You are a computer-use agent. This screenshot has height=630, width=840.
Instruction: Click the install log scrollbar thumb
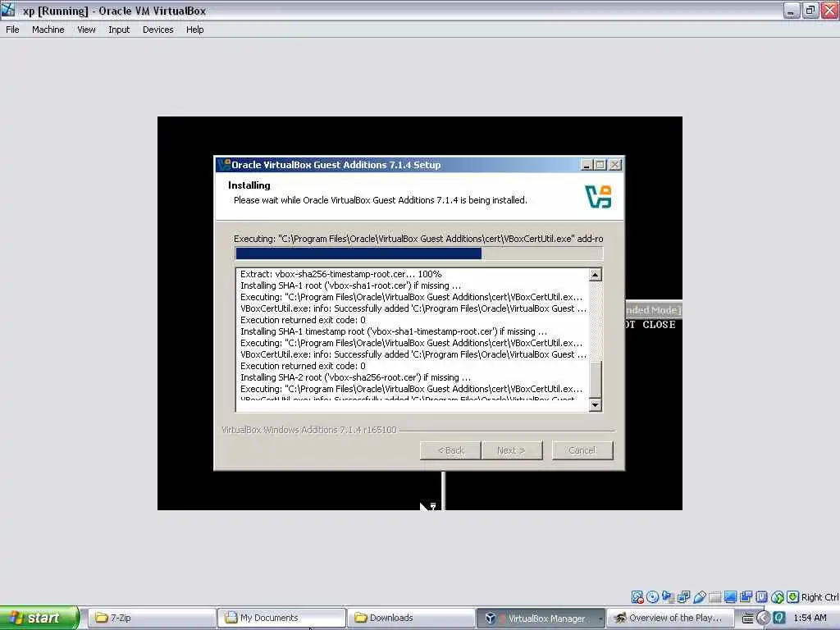[x=596, y=379]
